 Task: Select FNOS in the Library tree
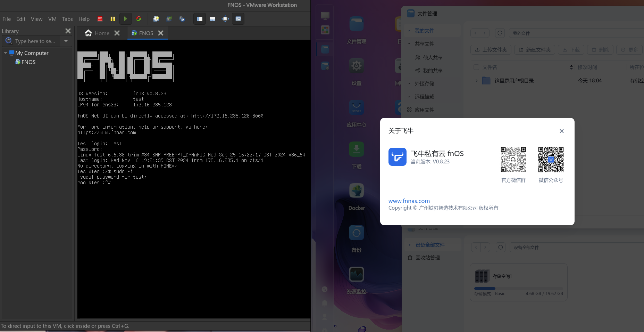click(x=25, y=62)
